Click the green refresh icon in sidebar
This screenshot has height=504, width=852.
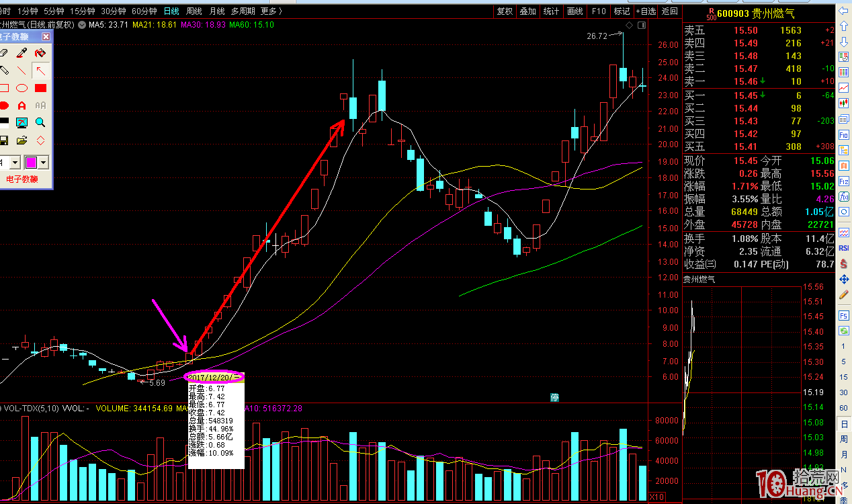(x=843, y=331)
